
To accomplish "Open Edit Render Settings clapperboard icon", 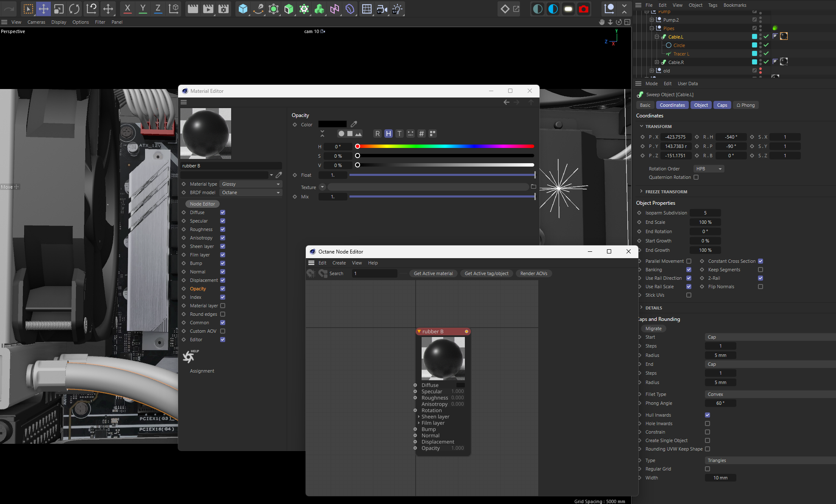I will click(224, 8).
